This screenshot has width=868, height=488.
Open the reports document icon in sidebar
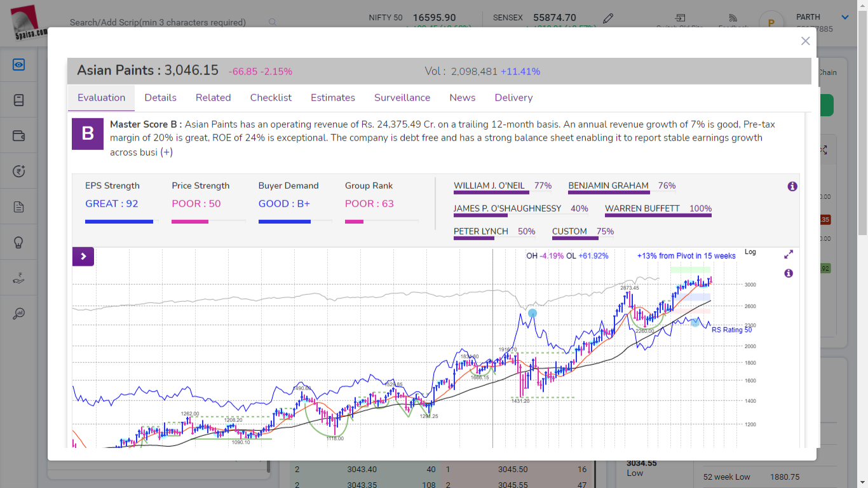click(18, 207)
